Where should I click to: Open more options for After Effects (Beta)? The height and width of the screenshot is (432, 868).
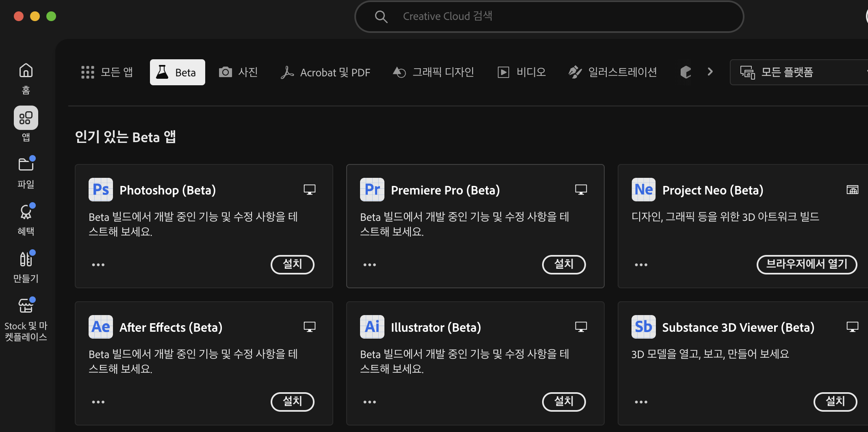click(98, 402)
